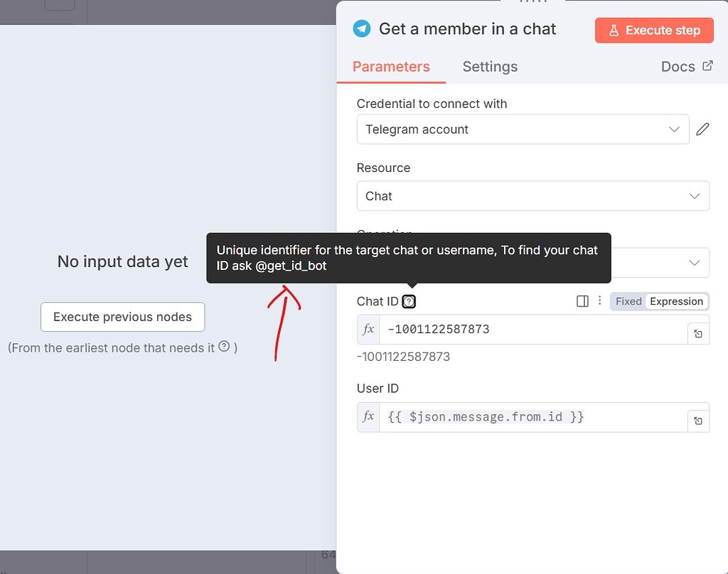
Task: Select Expression mode for Chat ID
Action: click(x=676, y=301)
